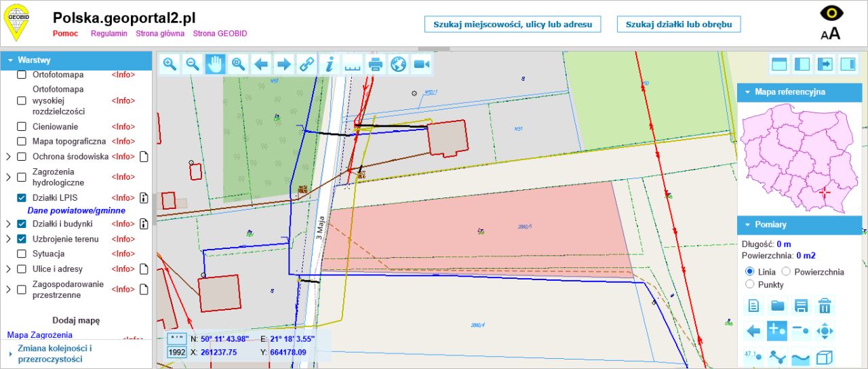Enable the Sytuacja layer checkbox
This screenshot has height=369, width=868.
(22, 254)
